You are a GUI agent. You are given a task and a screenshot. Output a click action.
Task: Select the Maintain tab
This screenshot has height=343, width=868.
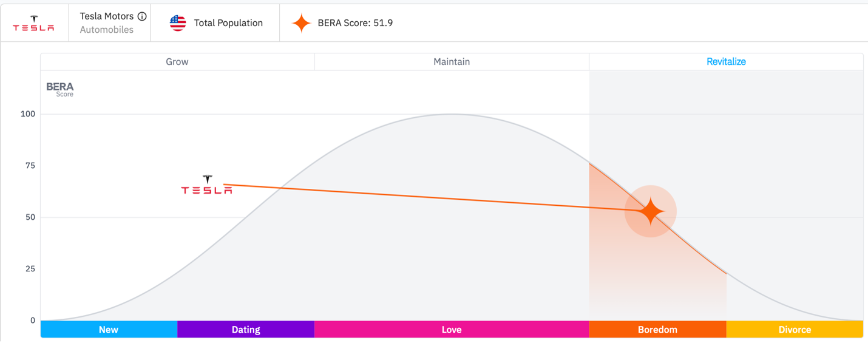point(452,61)
